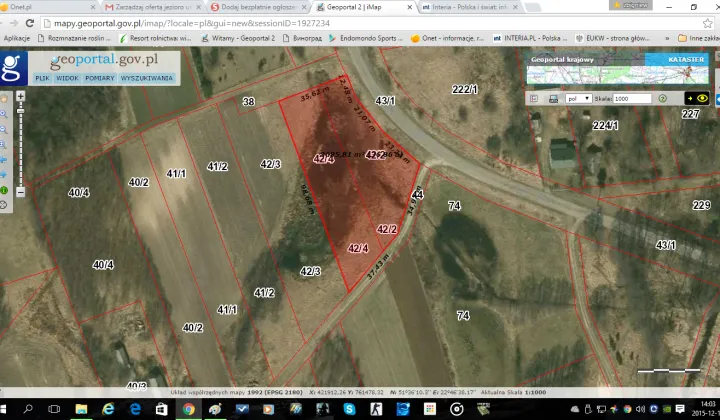Click the browser forward arrow button
The height and width of the screenshot is (420, 720).
[14, 23]
